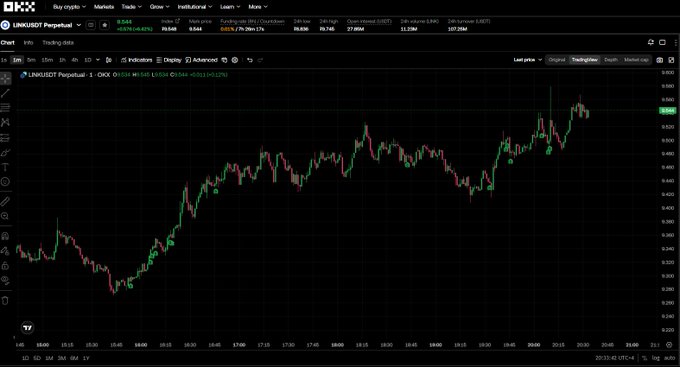Expand the More menu
Screen dimensions: 680x367
[x=258, y=7]
